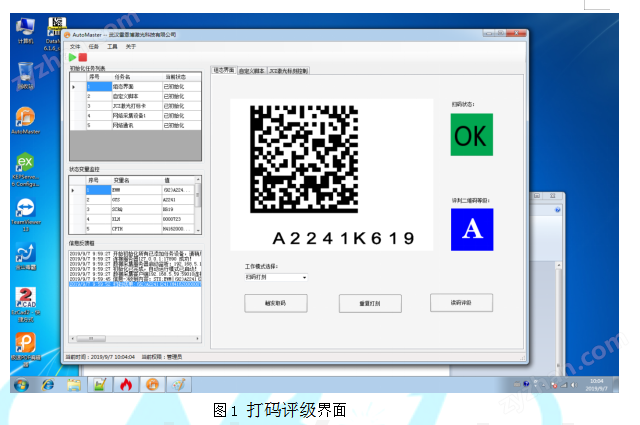Click variable table scroll-down arrow

click(198, 231)
